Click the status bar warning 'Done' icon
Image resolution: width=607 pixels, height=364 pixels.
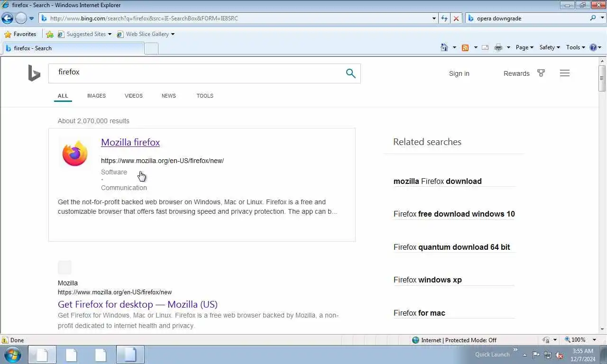point(5,340)
